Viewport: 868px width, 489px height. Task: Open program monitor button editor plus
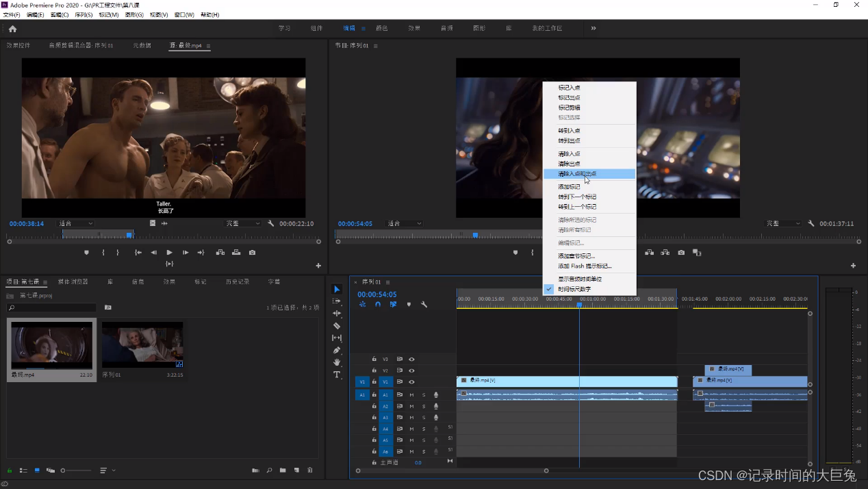click(x=853, y=266)
